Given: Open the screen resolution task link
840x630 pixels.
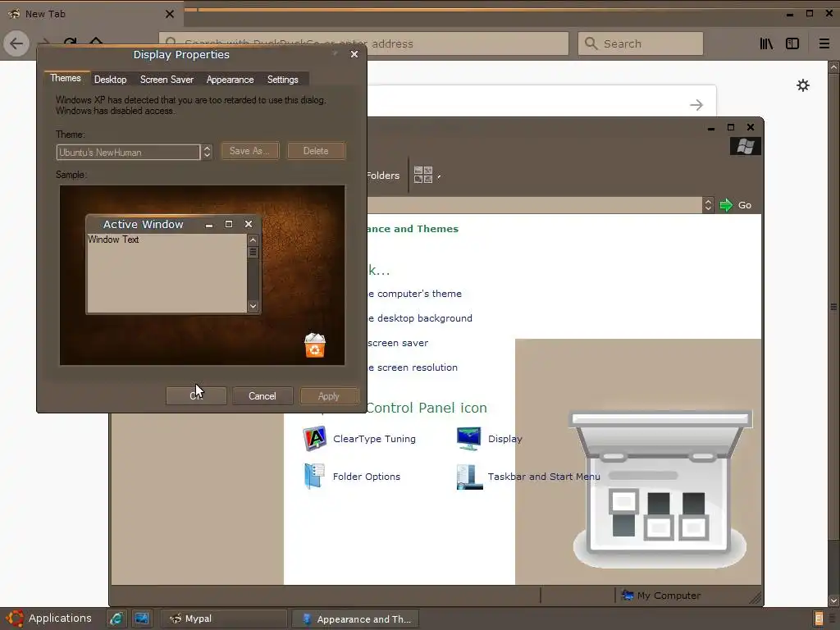Looking at the screenshot, I should click(413, 367).
